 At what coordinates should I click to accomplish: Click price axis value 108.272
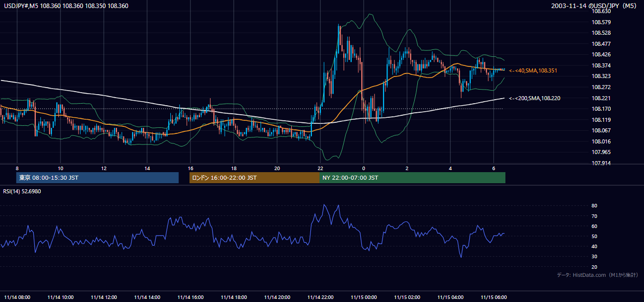[601, 87]
